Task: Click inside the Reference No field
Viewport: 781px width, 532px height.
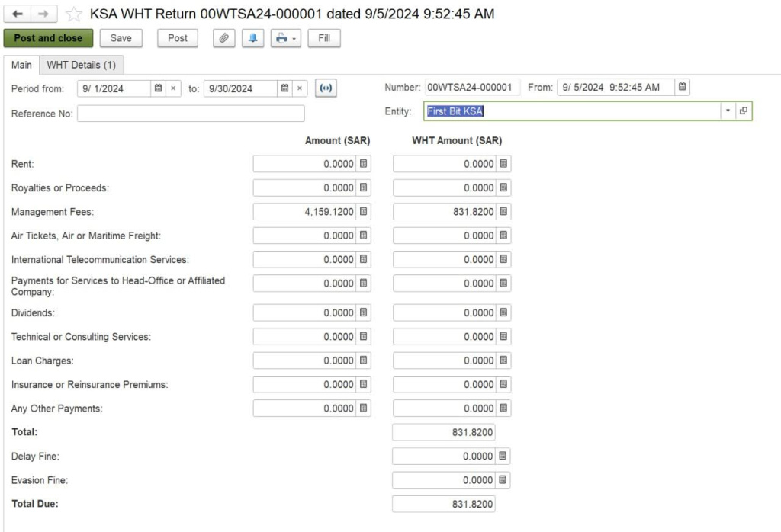Action: tap(191, 114)
